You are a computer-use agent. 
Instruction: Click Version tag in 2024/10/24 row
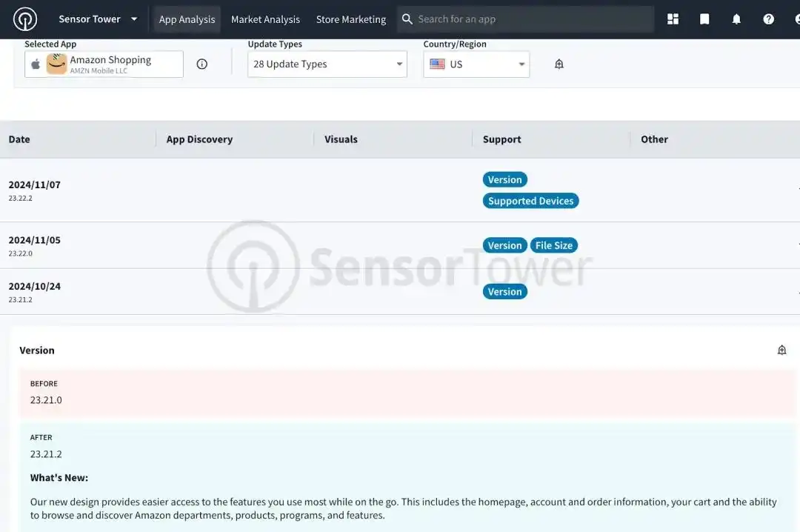point(504,291)
